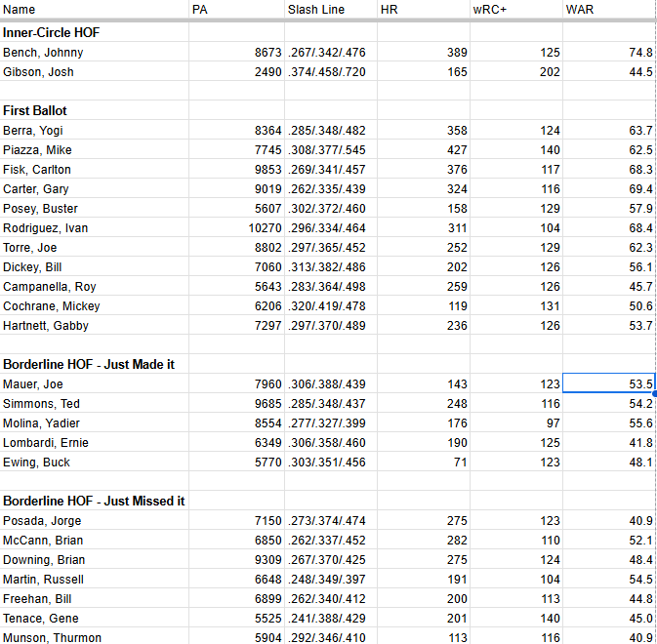Select Ted Simmons's HR value 248
Screen dimensions: 657x644
point(424,404)
